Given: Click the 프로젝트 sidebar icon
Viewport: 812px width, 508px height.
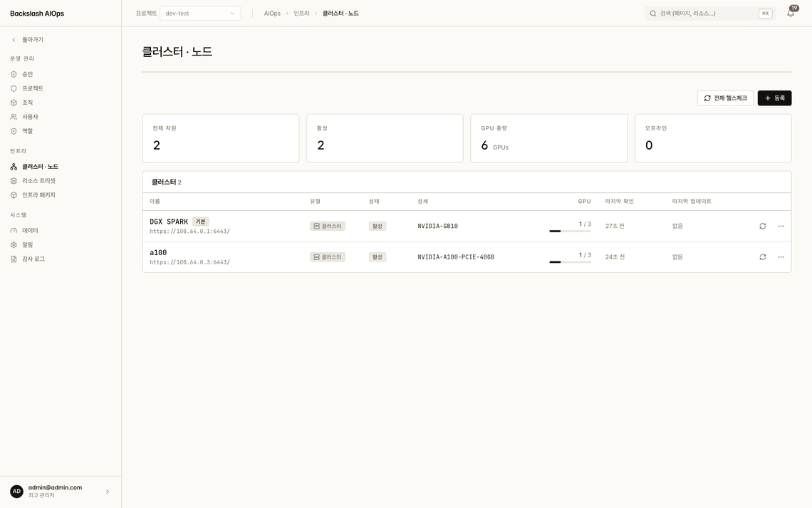Looking at the screenshot, I should [x=14, y=88].
